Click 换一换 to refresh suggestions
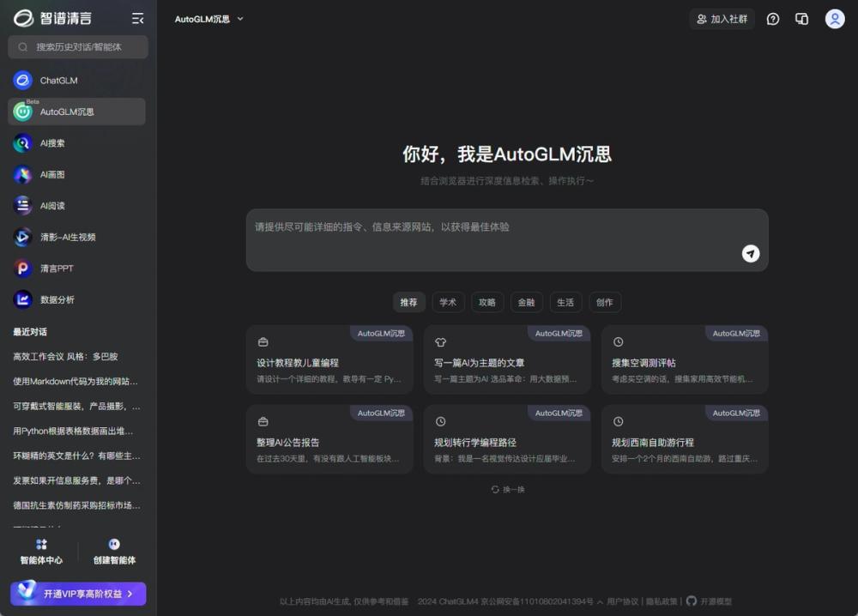Viewport: 858px width, 616px height. 513,489
